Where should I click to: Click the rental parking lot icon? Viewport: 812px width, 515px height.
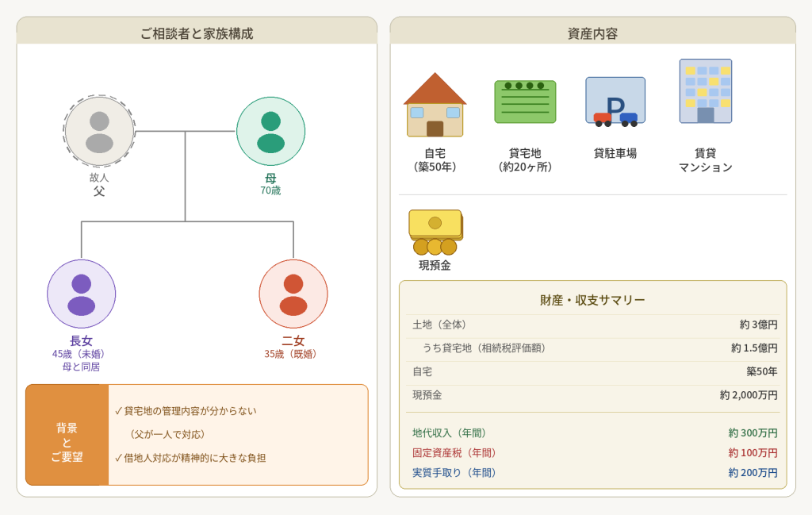615,102
